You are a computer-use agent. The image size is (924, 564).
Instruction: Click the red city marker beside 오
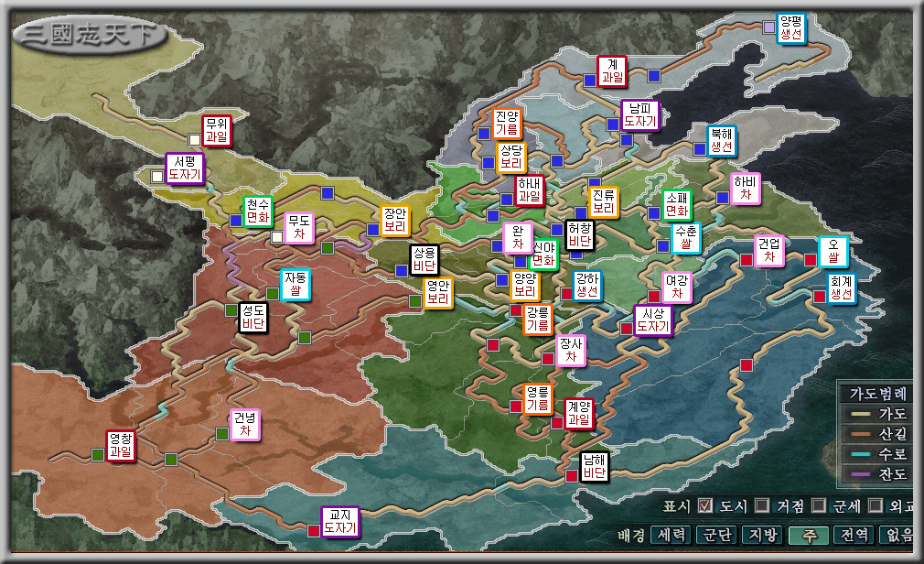coord(811,260)
